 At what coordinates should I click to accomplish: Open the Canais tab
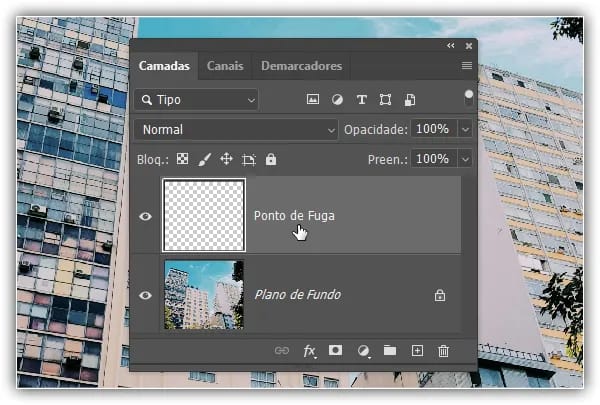tap(225, 66)
